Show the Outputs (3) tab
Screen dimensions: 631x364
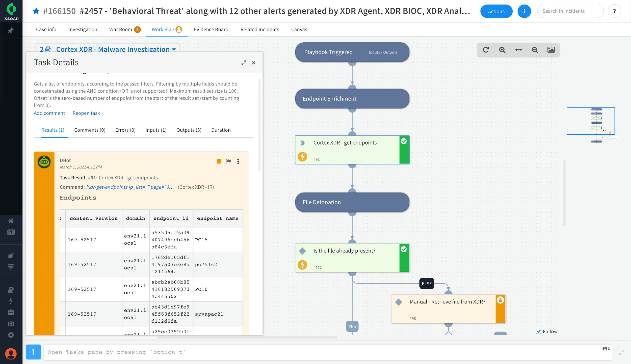tap(189, 130)
